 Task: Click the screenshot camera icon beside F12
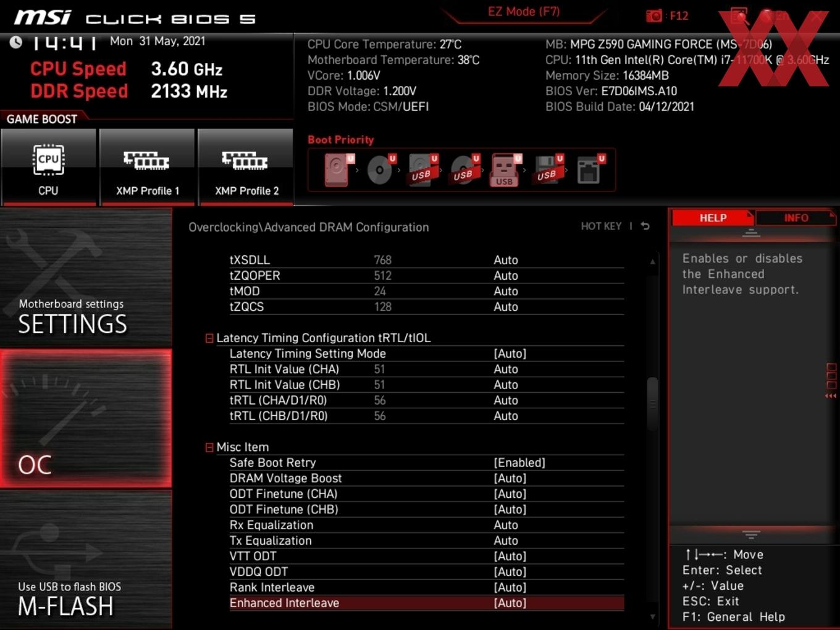(x=654, y=15)
